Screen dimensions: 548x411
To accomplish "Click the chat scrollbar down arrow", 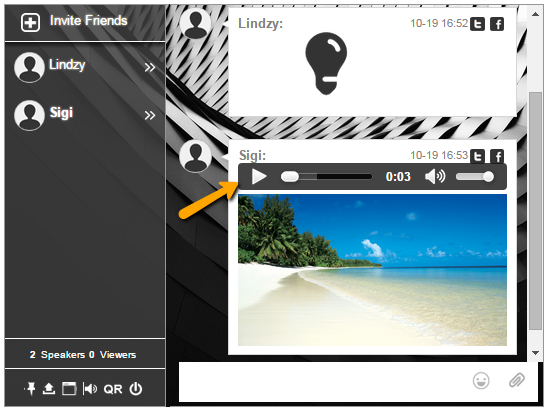I will [535, 353].
